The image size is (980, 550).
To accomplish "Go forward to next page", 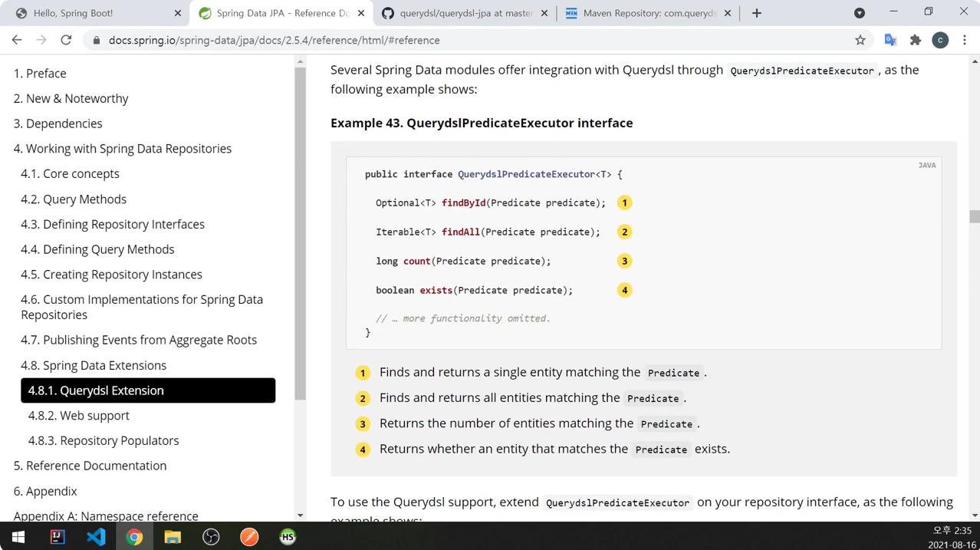I will [41, 40].
